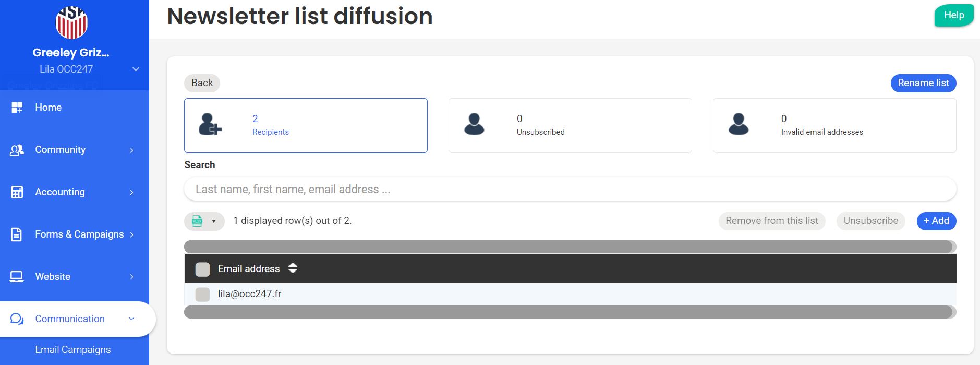This screenshot has height=365, width=980.
Task: Check the box next to lila@occ247.fr
Action: (x=202, y=294)
